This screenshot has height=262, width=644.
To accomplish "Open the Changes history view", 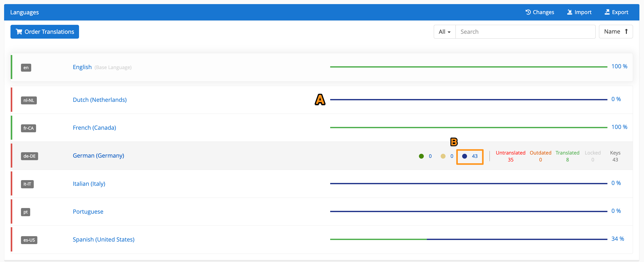I will coord(540,12).
